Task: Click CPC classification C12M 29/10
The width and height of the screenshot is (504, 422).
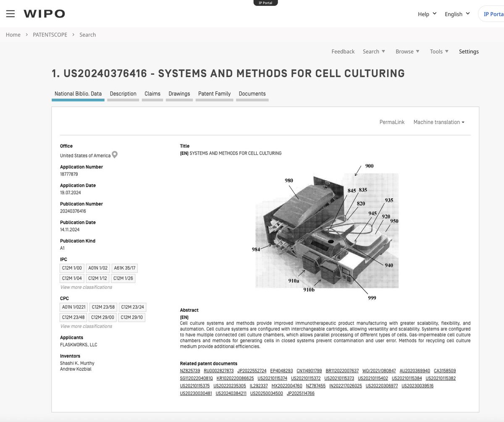Action: click(x=131, y=317)
